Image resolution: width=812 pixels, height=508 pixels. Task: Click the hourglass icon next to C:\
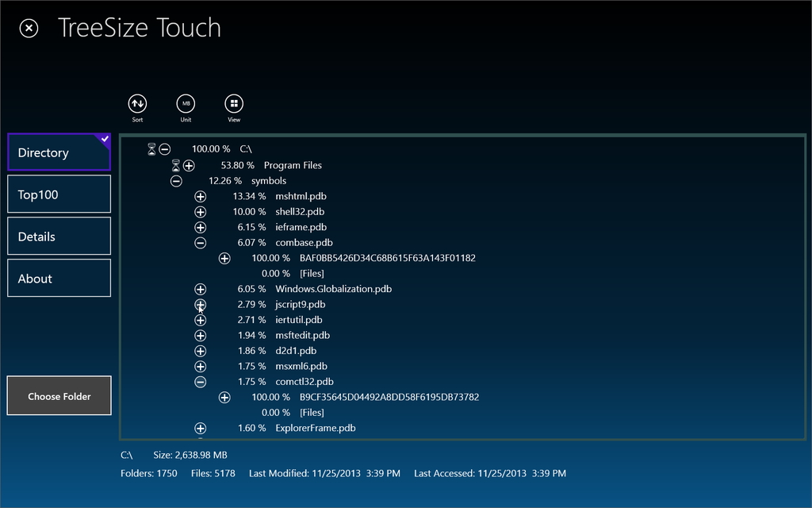151,148
